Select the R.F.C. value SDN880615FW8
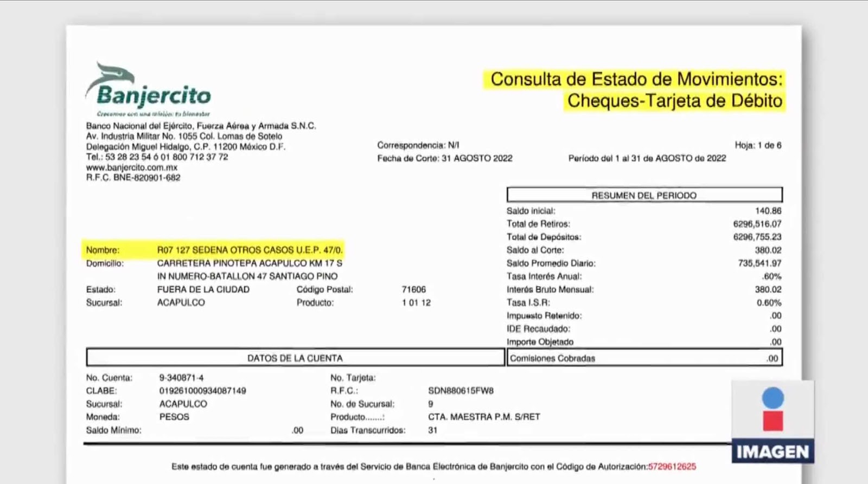The height and width of the screenshot is (484, 868). click(x=461, y=390)
